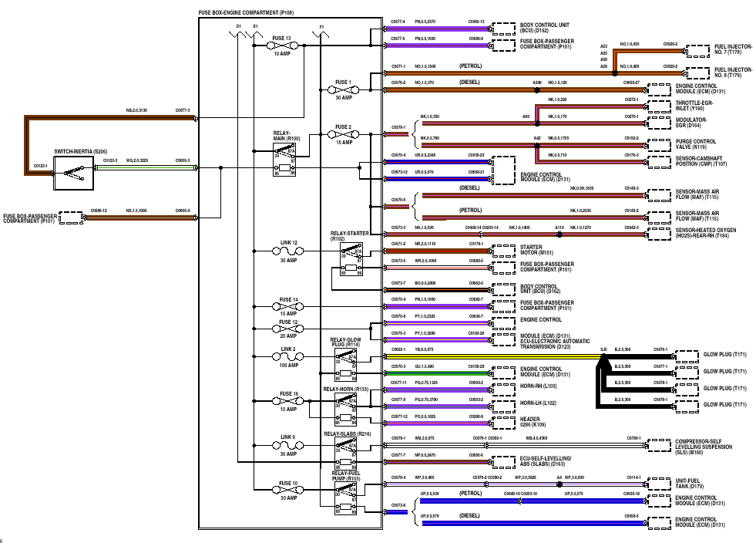Click the Fuse 2 15 AMP symbol
Viewport: 756px width, 543px height.
click(343, 135)
